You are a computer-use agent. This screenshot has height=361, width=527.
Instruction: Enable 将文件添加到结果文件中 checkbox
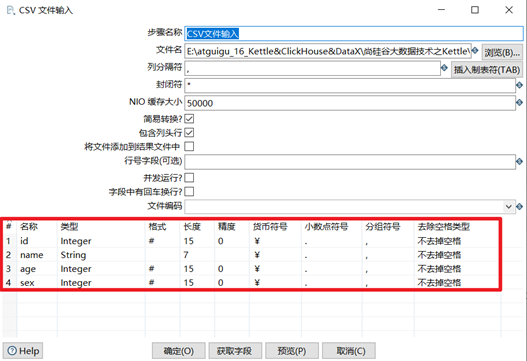[x=189, y=147]
